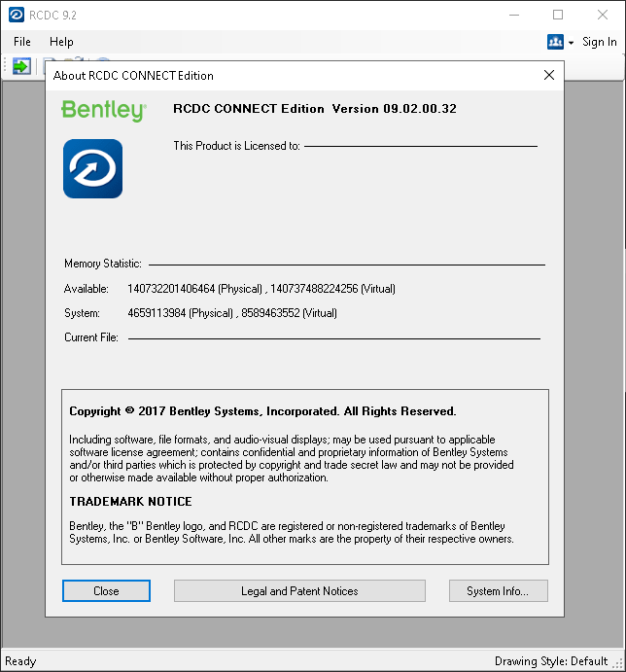The image size is (626, 672).
Task: Click the Ready status bar text
Action: click(x=20, y=661)
